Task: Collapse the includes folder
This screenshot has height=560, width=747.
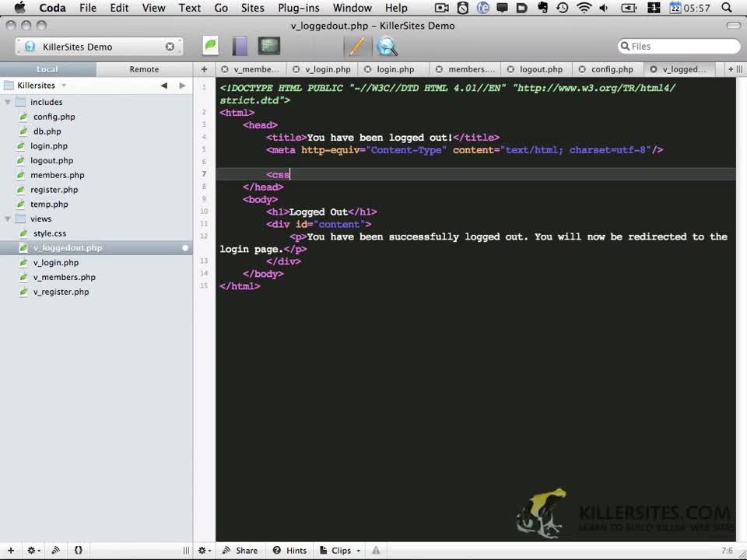Action: tap(8, 102)
